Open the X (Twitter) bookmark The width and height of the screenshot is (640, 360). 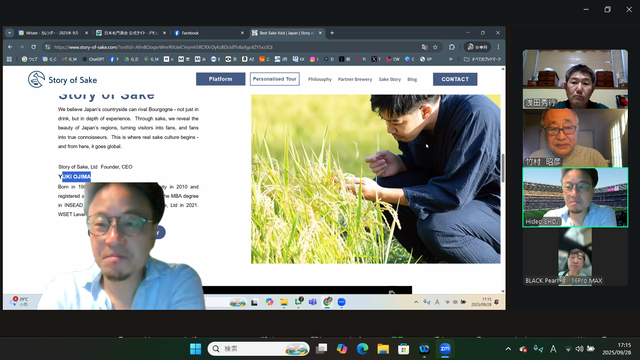376,59
